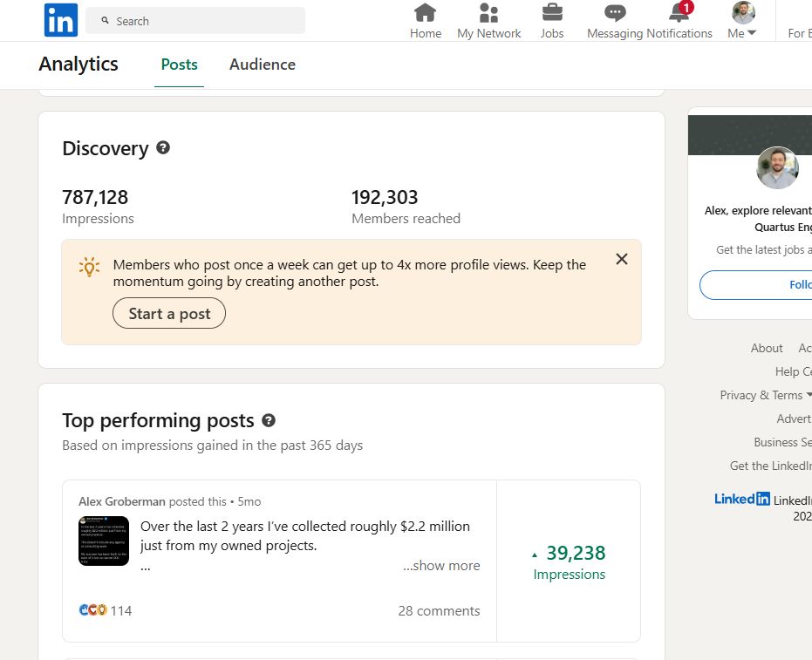812x660 pixels.
Task: Open the About footer link
Action: [767, 348]
